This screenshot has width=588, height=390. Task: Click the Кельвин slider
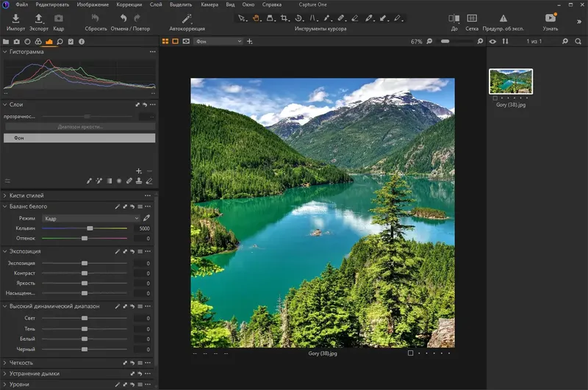point(85,228)
